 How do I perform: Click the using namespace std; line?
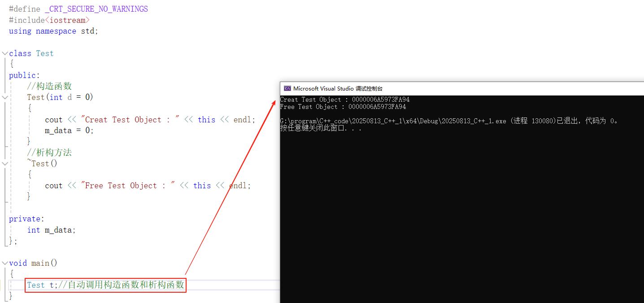[x=53, y=31]
